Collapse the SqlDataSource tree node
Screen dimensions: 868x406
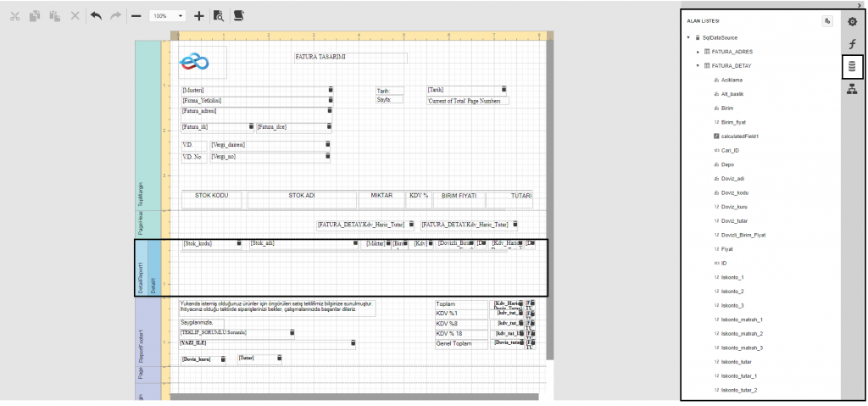[x=688, y=38]
